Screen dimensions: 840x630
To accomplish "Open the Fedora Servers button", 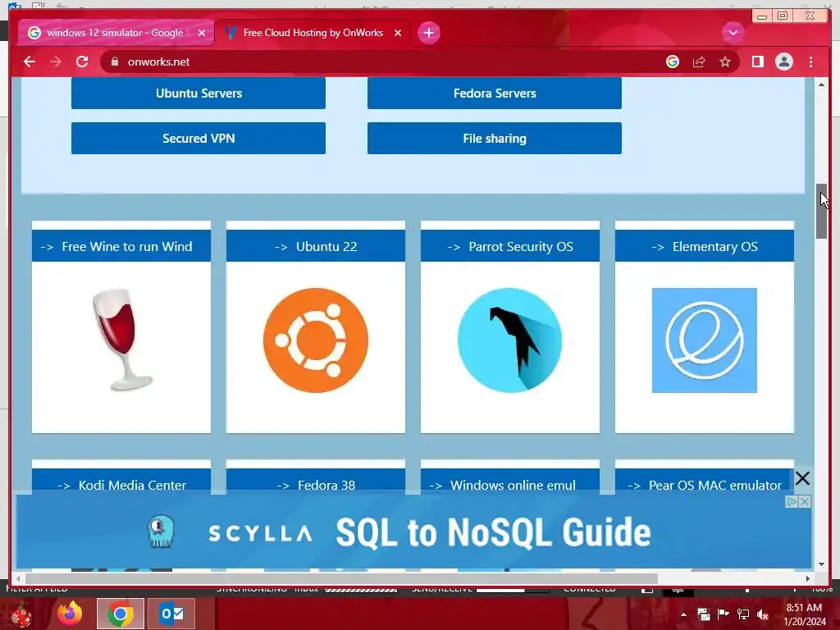I will tap(495, 94).
